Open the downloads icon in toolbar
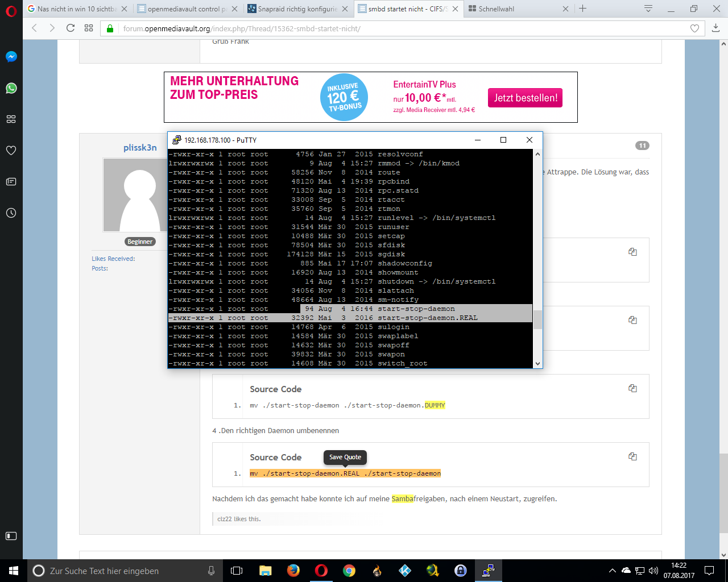The width and height of the screenshot is (728, 582). click(x=715, y=28)
